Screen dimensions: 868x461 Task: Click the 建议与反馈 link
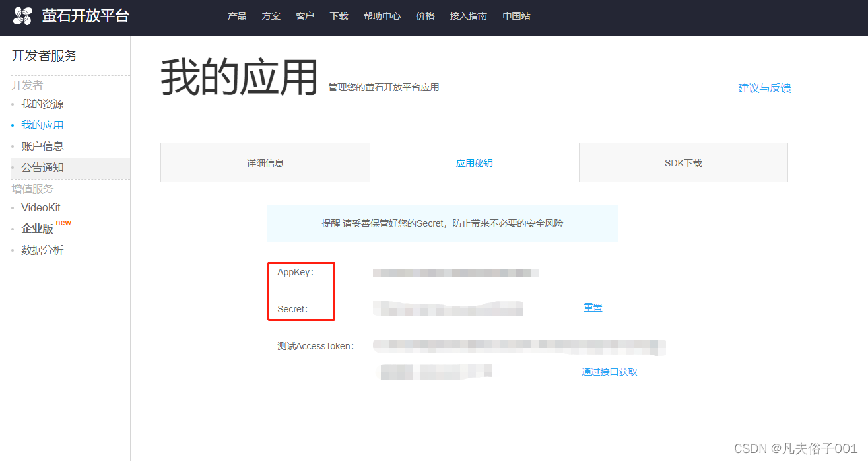(x=764, y=88)
